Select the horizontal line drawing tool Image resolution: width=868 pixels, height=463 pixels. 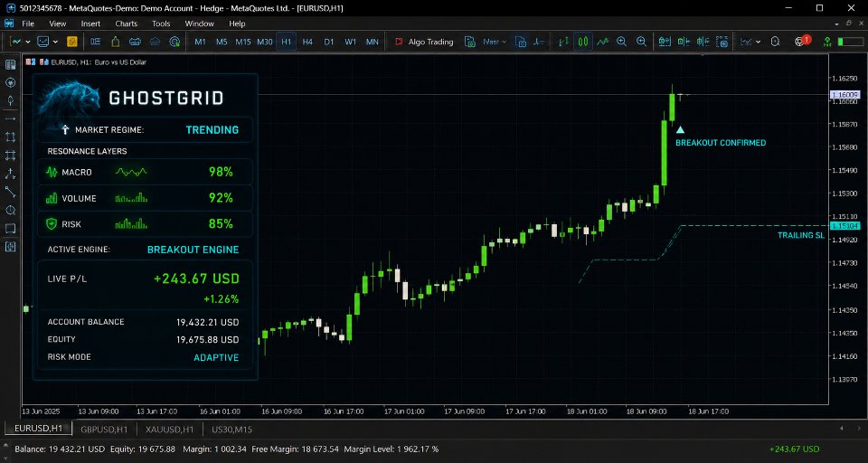tap(10, 118)
